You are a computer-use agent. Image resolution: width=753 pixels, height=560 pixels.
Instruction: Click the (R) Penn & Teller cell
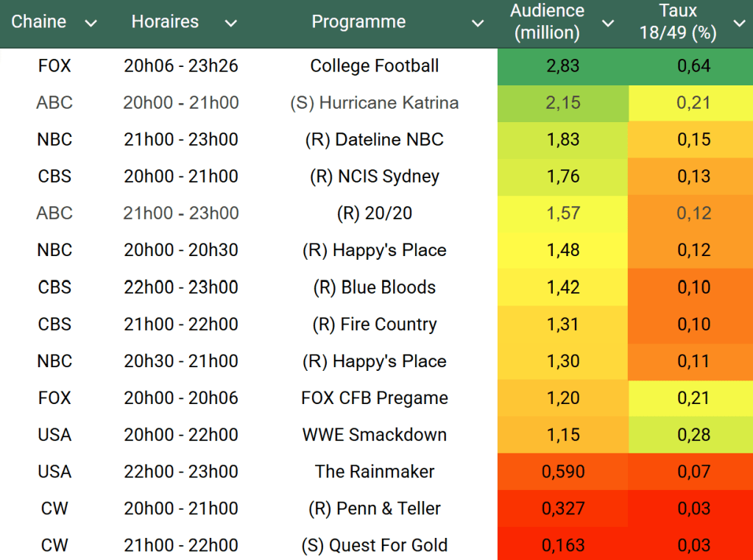point(374,508)
